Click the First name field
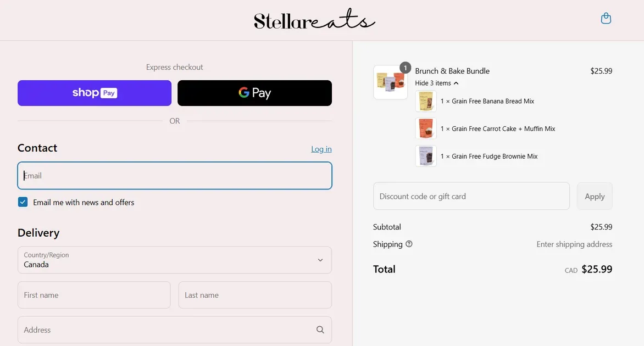The width and height of the screenshot is (644, 346). (94, 295)
